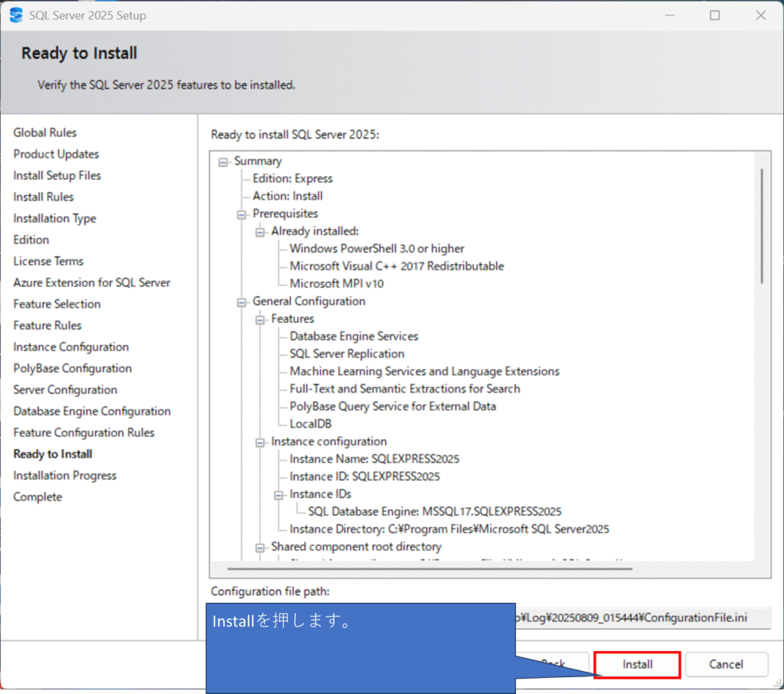Select PolyBase Configuration step

point(73,368)
